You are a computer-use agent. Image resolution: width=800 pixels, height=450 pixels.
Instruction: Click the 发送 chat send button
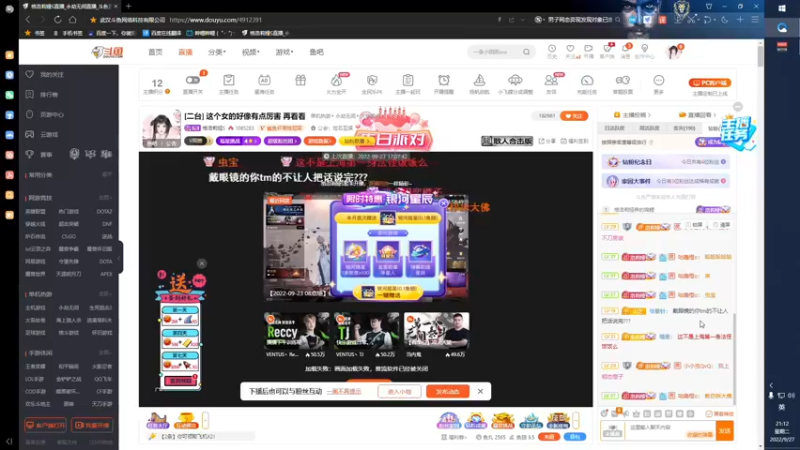(x=724, y=431)
